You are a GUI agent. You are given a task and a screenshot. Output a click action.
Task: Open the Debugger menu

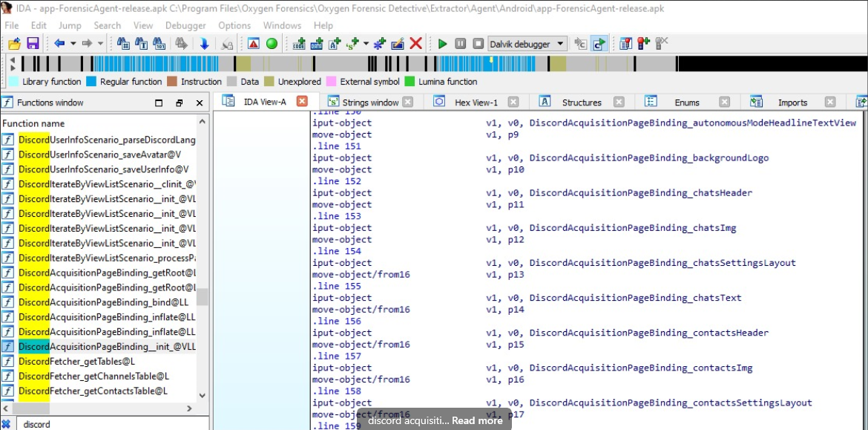click(185, 25)
